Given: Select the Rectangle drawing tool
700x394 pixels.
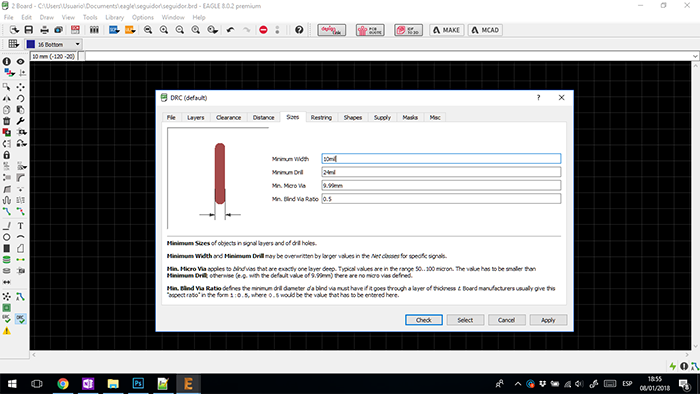Looking at the screenshot, I should point(7,249).
